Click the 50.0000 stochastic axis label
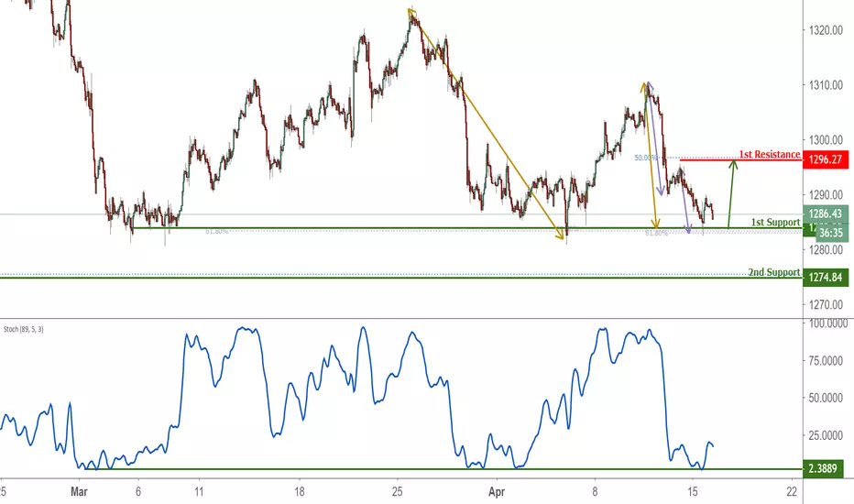The width and height of the screenshot is (854, 504). pyautogui.click(x=826, y=398)
